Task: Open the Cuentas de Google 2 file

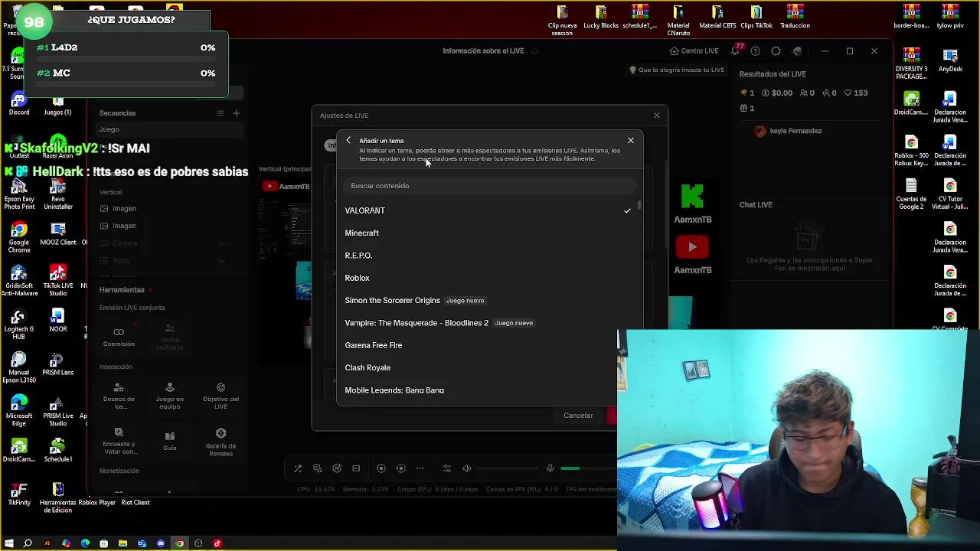Action: tap(911, 194)
